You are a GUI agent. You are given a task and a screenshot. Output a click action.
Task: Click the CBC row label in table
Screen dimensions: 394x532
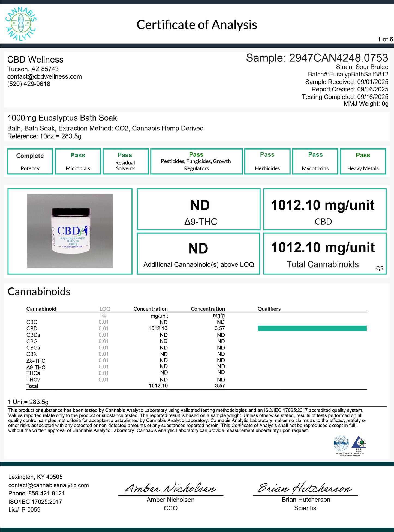[x=32, y=322]
